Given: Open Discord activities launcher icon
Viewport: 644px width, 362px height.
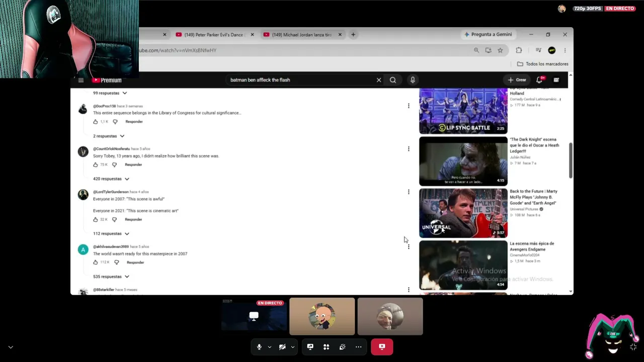Looking at the screenshot, I should (326, 347).
